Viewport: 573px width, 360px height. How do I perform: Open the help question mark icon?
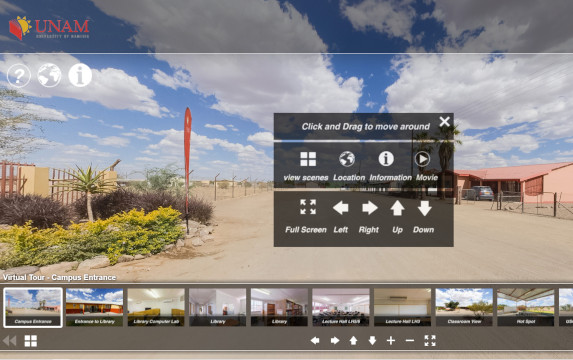click(19, 75)
